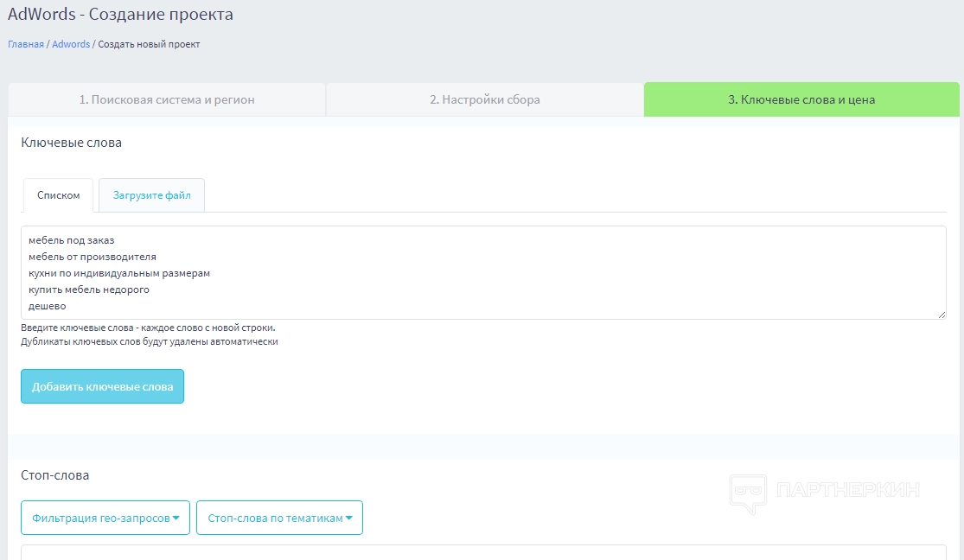This screenshot has width=964, height=560.
Task: Select the line 'купить мебель недорого'
Action: (88, 290)
